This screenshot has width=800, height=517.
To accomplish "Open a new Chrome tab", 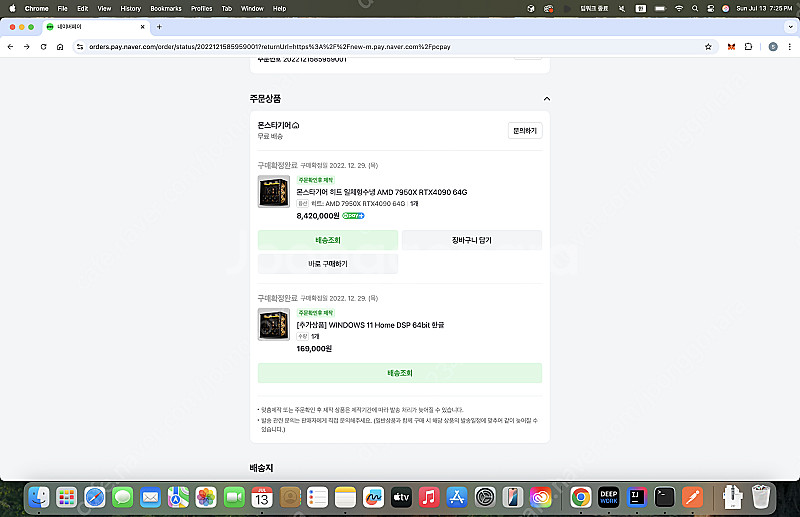I will 159,27.
